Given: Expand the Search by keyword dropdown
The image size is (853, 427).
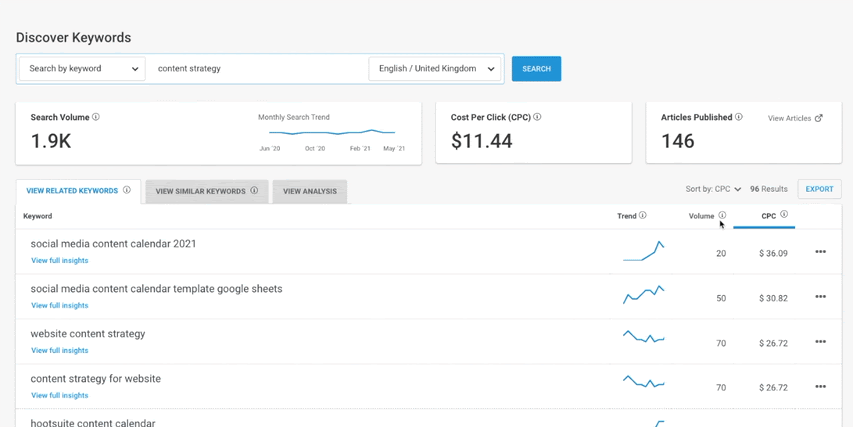Looking at the screenshot, I should 83,69.
